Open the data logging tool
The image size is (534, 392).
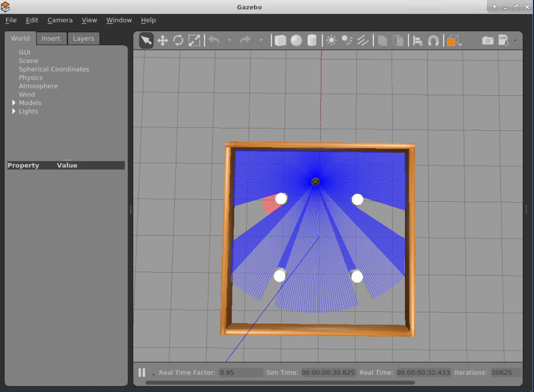point(503,41)
